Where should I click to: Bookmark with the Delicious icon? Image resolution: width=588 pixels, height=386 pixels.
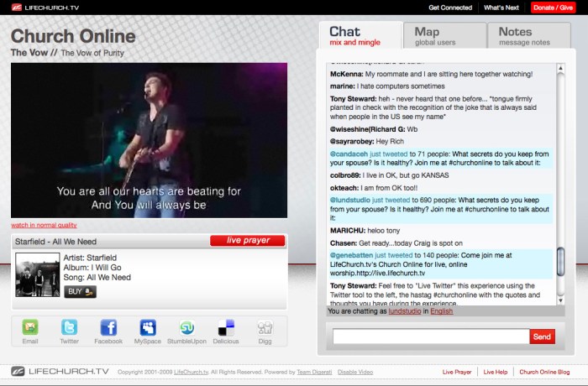pos(226,327)
